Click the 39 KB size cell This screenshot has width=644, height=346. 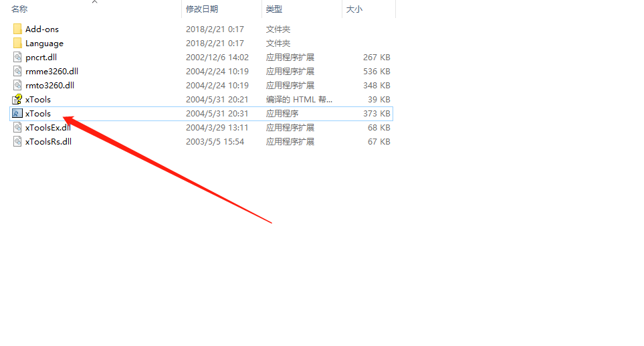[x=379, y=100]
